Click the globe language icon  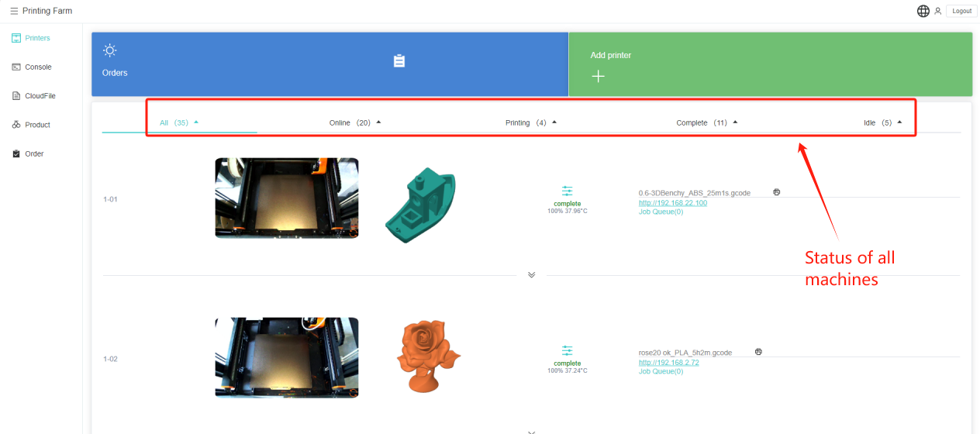point(923,11)
